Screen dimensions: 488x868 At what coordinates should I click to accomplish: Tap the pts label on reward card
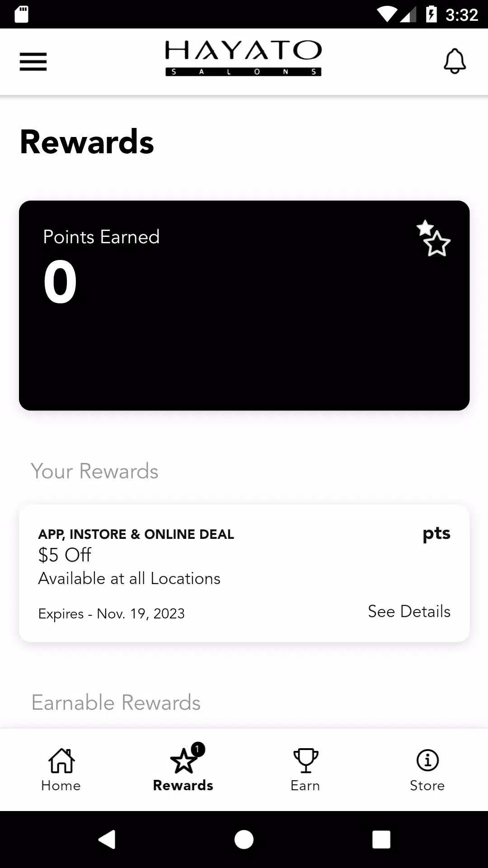436,534
